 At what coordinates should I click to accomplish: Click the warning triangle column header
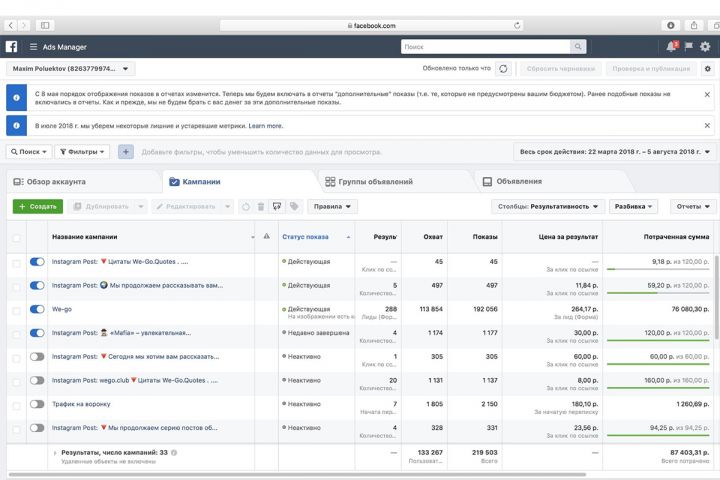coord(266,237)
